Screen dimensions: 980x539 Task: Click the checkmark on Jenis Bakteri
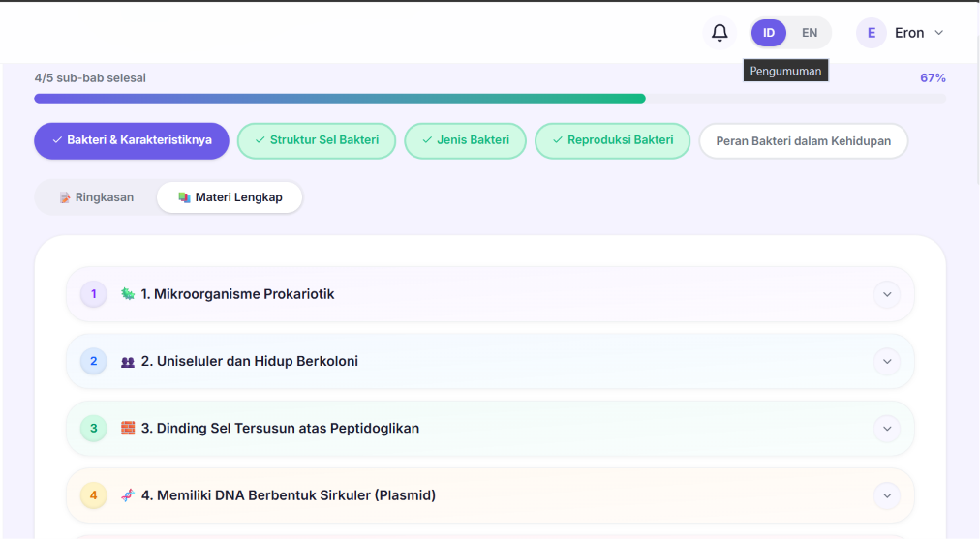tap(427, 140)
